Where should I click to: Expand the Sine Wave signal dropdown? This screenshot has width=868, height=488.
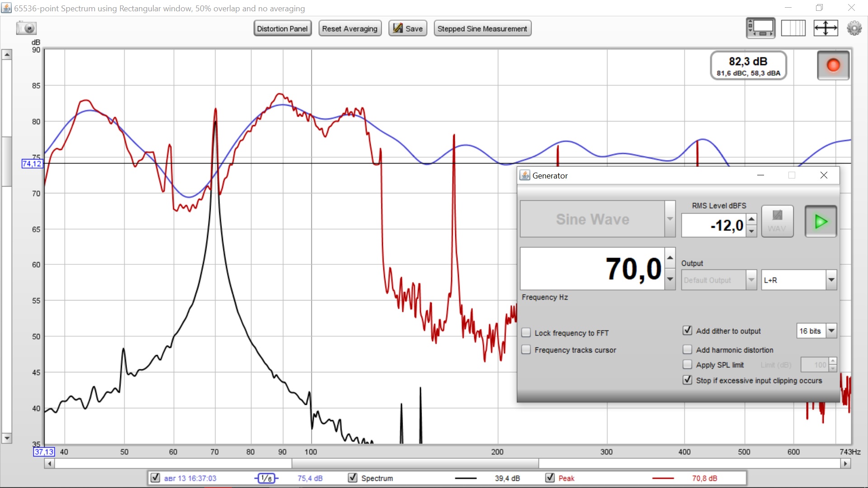[670, 219]
